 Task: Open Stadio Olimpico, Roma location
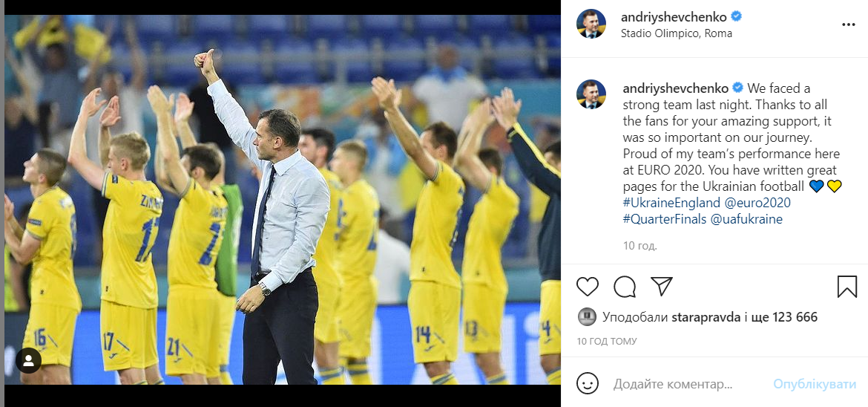pos(677,33)
